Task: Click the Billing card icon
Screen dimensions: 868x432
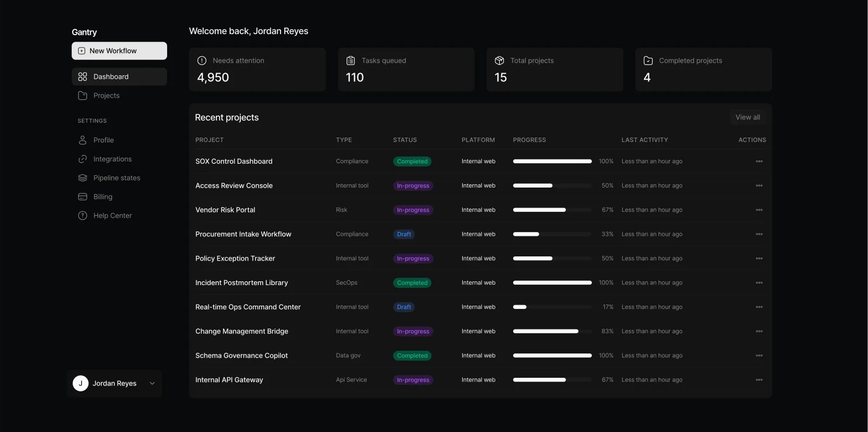Action: point(82,197)
